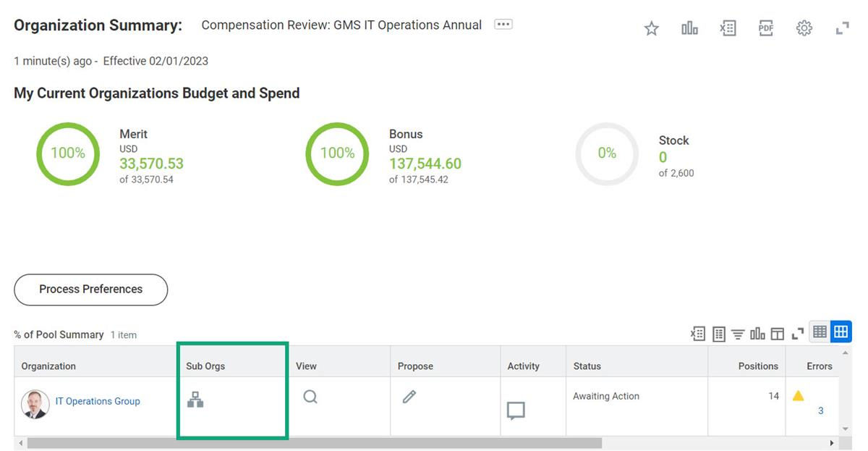Click the table vertical scrollbar down arrow
This screenshot has height=451, width=868.
pyautogui.click(x=847, y=431)
